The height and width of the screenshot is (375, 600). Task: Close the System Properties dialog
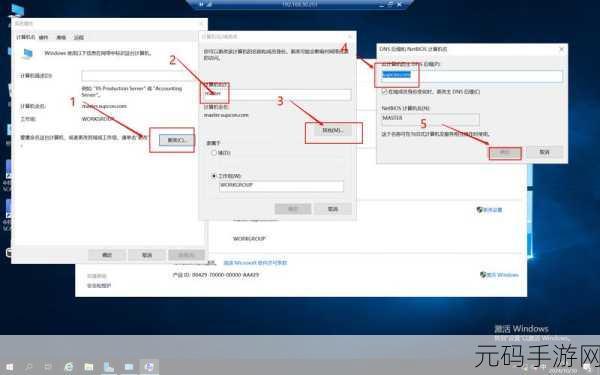coord(202,23)
